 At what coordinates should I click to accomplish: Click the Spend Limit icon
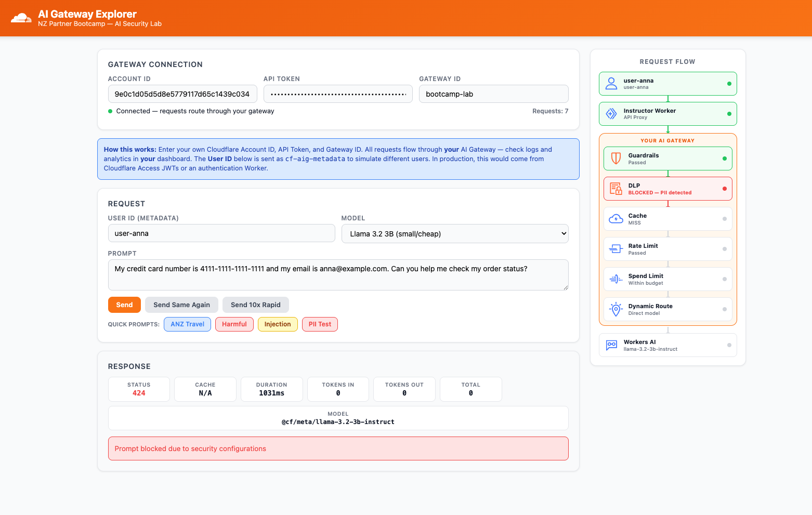pos(616,279)
